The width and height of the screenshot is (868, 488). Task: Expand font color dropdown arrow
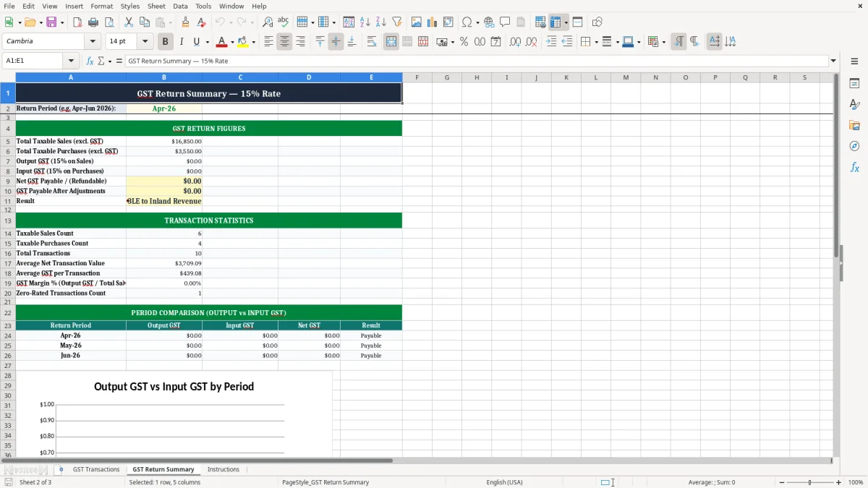232,42
